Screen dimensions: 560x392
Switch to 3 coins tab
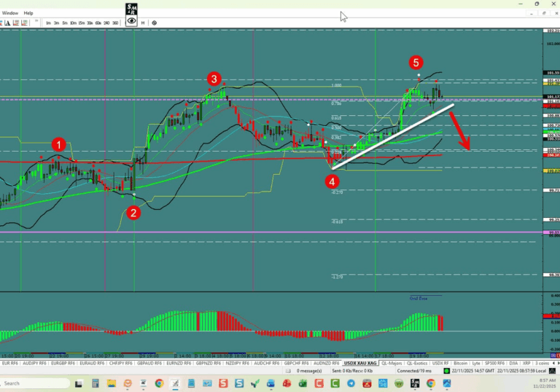(542, 363)
